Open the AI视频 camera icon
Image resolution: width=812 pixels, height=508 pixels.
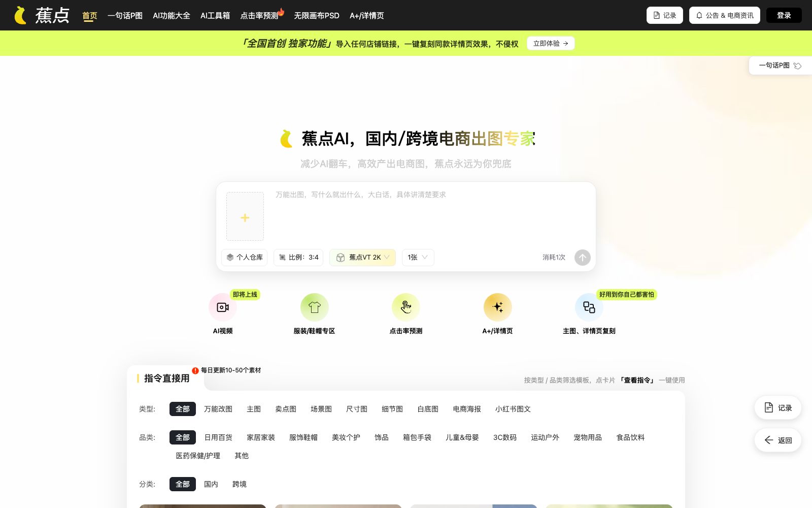point(223,307)
